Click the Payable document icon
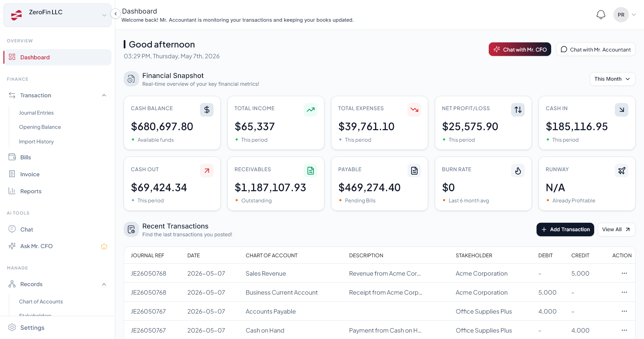Image resolution: width=644 pixels, height=339 pixels. click(x=414, y=171)
